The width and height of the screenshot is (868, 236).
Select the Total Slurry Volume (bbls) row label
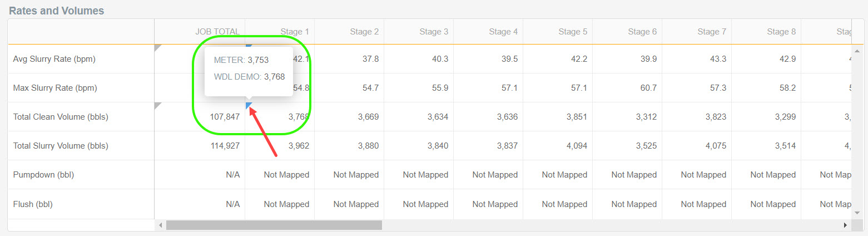coord(61,146)
